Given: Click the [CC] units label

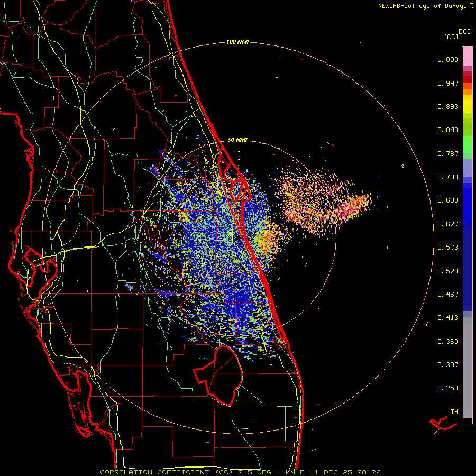Looking at the screenshot, I should pos(451,36).
